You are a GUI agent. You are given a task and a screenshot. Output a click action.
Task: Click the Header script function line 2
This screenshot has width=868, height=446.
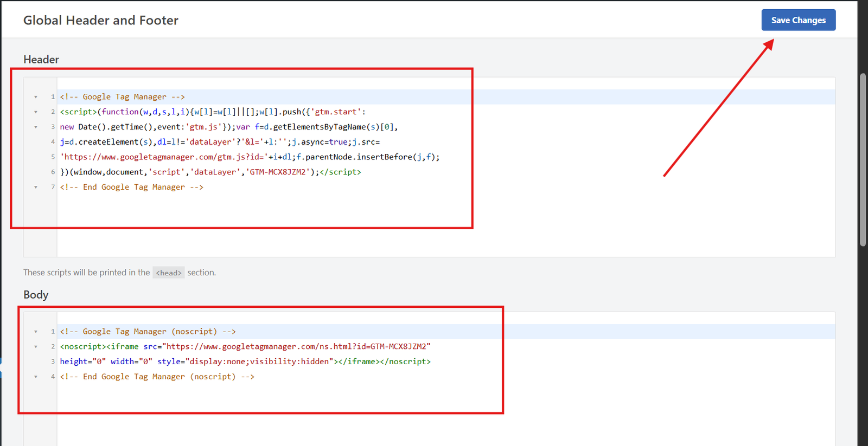pos(213,112)
